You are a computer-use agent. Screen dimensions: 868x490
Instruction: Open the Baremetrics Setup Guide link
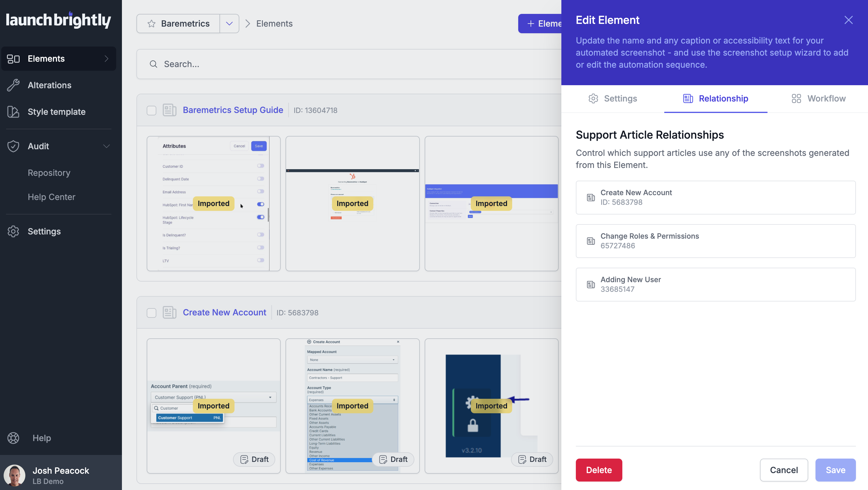point(233,110)
